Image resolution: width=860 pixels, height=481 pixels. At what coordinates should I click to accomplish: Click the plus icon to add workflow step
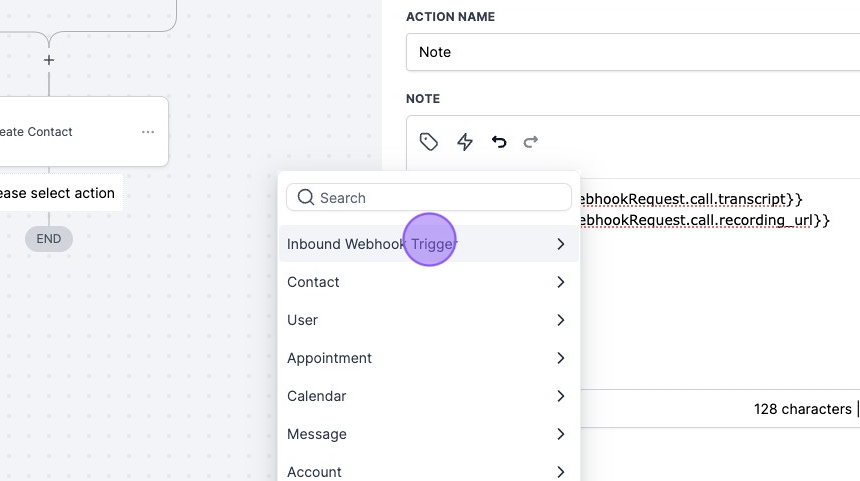coord(49,60)
